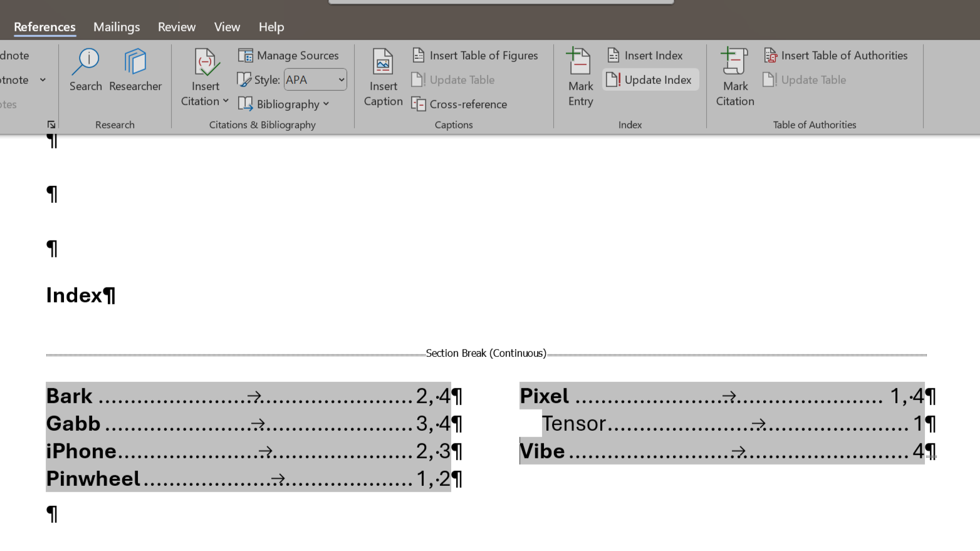Expand the Insert Citation dropdown arrow
Screen dimensions: 980x551
pyautogui.click(x=226, y=101)
